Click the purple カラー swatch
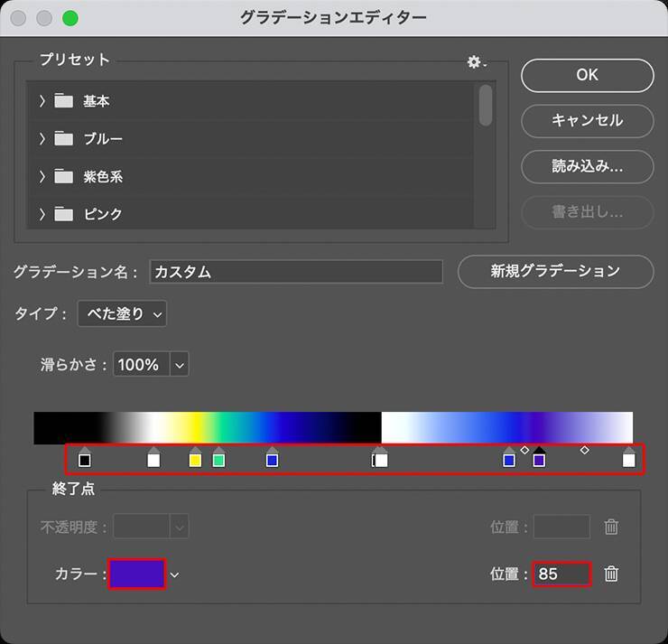Image resolution: width=668 pixels, height=644 pixels. 136,574
